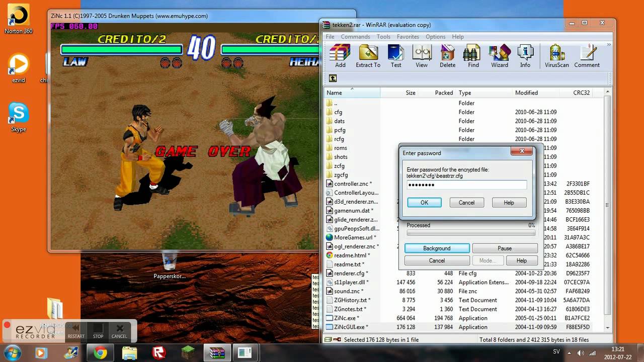This screenshot has width=644, height=362.
Task: Open the Wizard toolbar icon
Action: [x=500, y=56]
